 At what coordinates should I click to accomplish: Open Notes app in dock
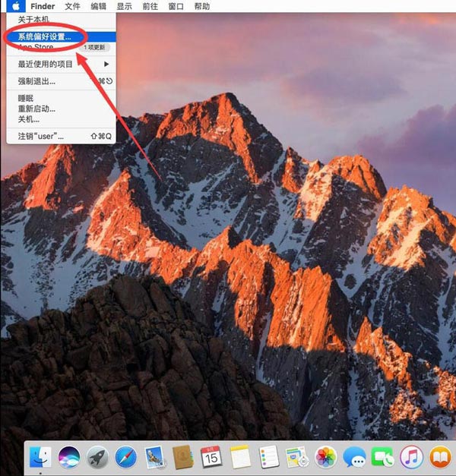tap(239, 456)
